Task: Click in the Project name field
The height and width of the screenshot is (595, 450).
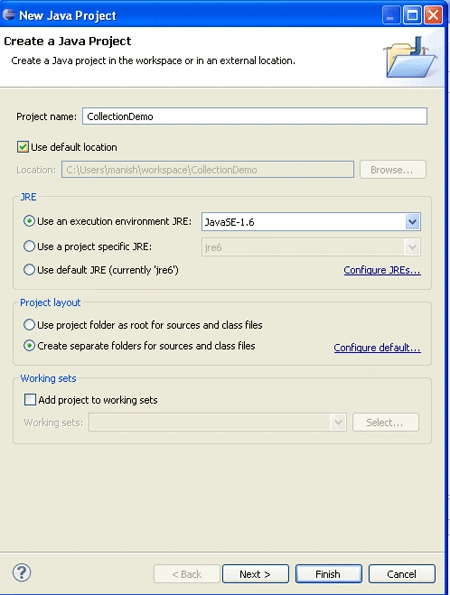Action: (x=255, y=116)
